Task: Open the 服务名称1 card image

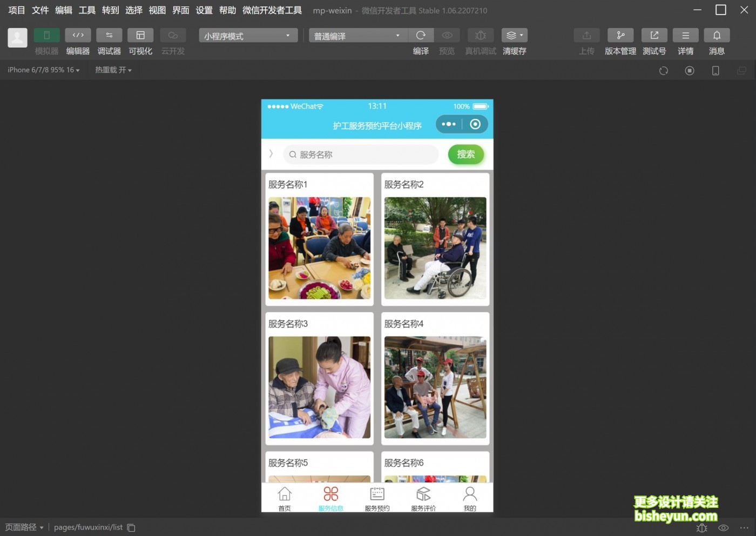Action: pos(320,248)
